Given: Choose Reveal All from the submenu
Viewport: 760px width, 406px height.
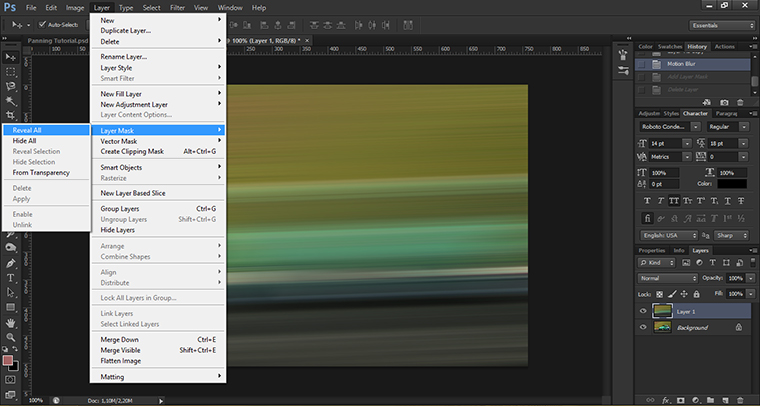Looking at the screenshot, I should 27,130.
